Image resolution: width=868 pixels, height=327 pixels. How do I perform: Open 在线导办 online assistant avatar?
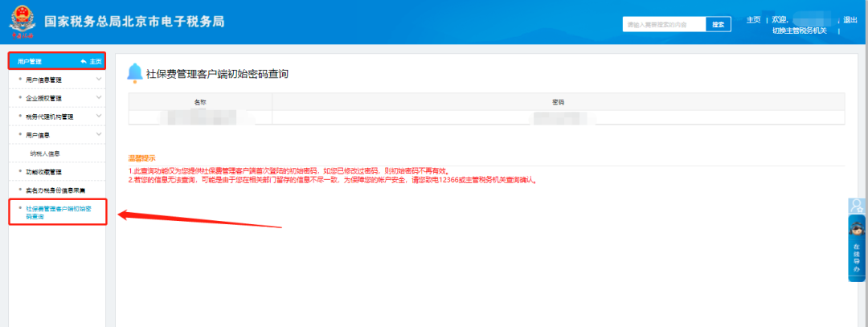pos(857,228)
